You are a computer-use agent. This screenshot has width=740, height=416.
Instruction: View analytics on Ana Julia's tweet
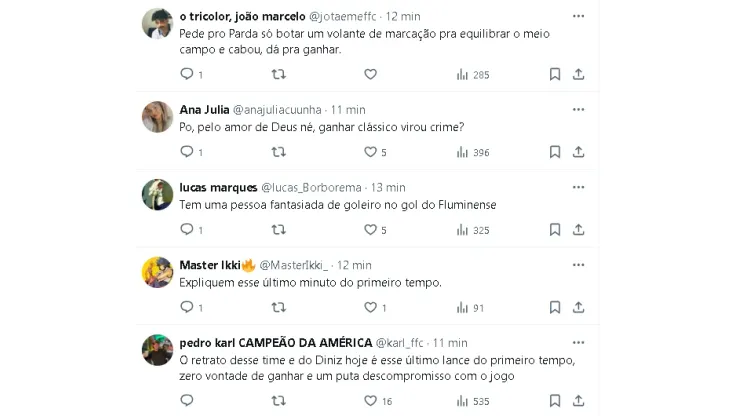pyautogui.click(x=462, y=152)
